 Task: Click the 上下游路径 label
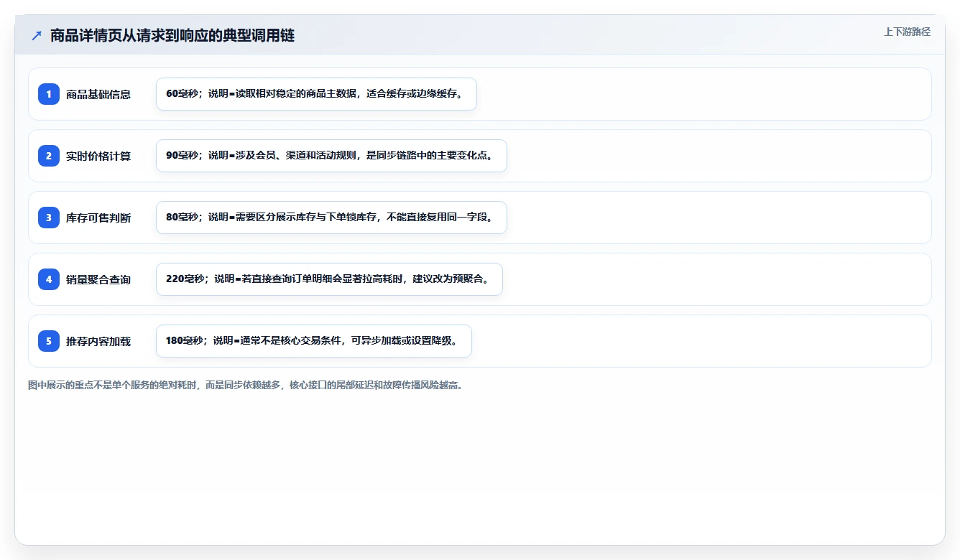coord(907,32)
